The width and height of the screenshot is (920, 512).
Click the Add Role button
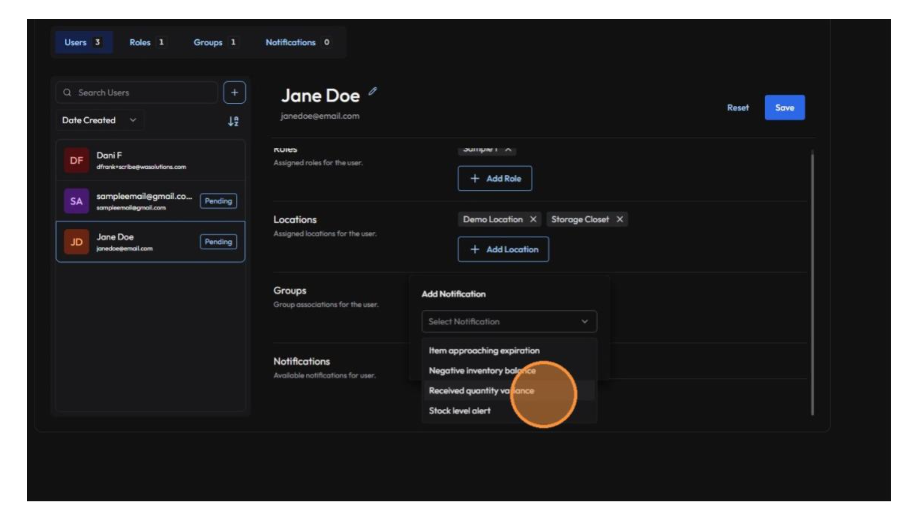tap(495, 178)
